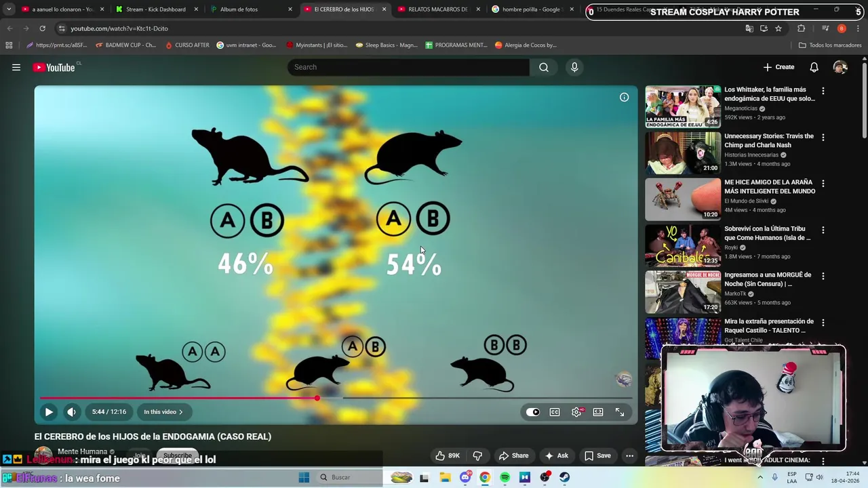Enter full screen mode

coord(620,412)
